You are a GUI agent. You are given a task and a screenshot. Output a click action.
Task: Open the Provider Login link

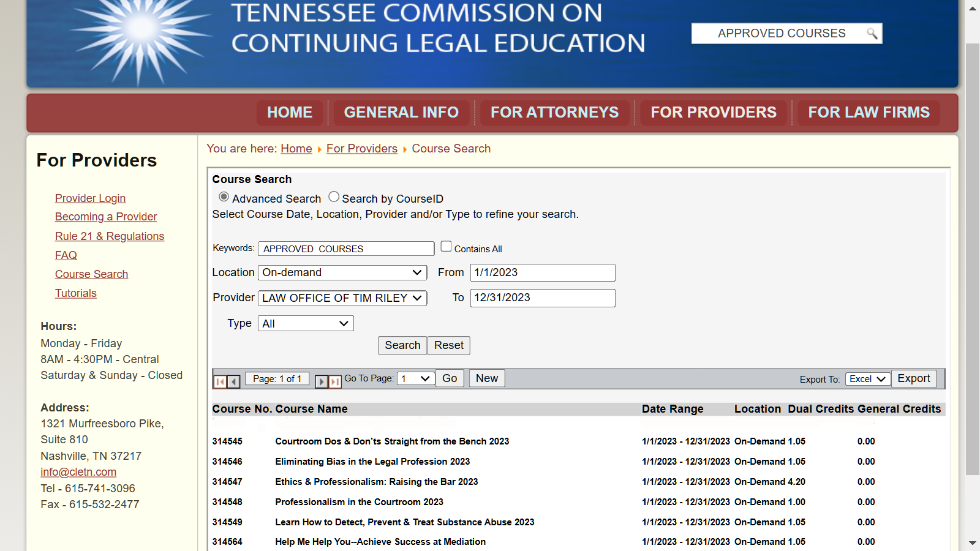tap(90, 198)
